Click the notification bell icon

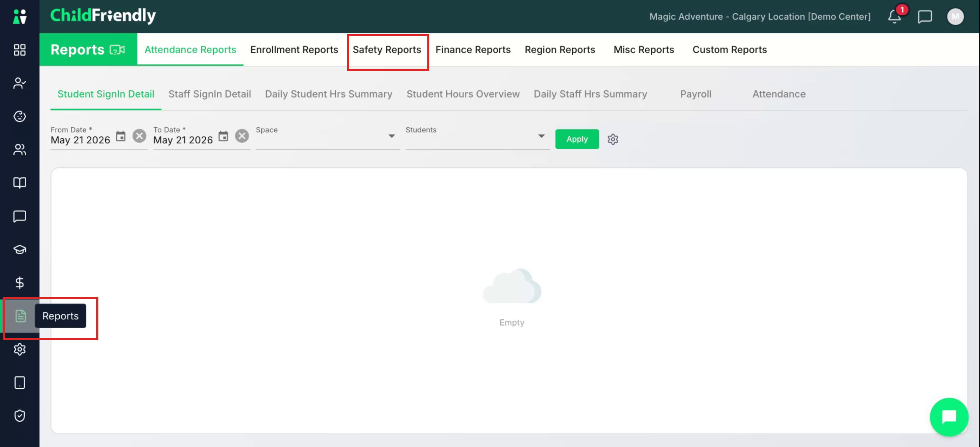pos(895,16)
